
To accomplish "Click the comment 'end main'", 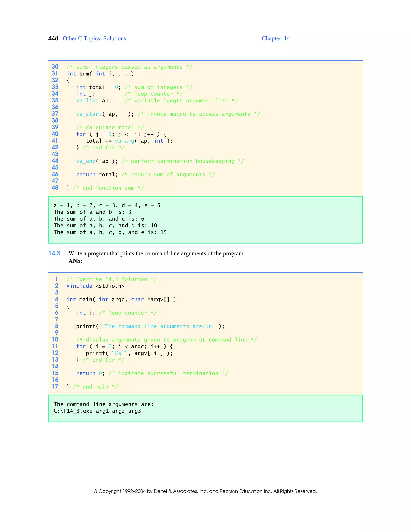I will [x=96, y=387].
